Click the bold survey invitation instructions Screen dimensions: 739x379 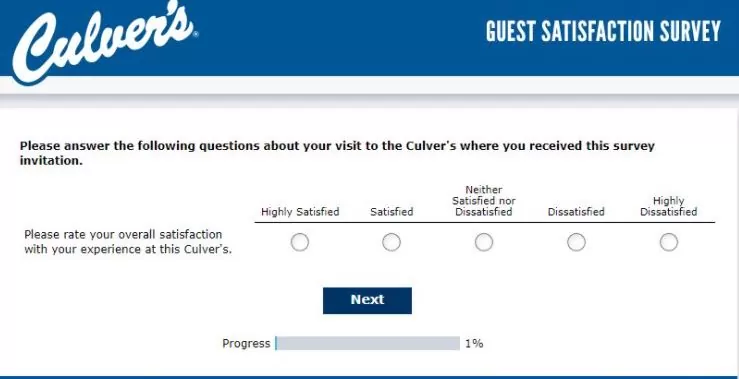(337, 153)
